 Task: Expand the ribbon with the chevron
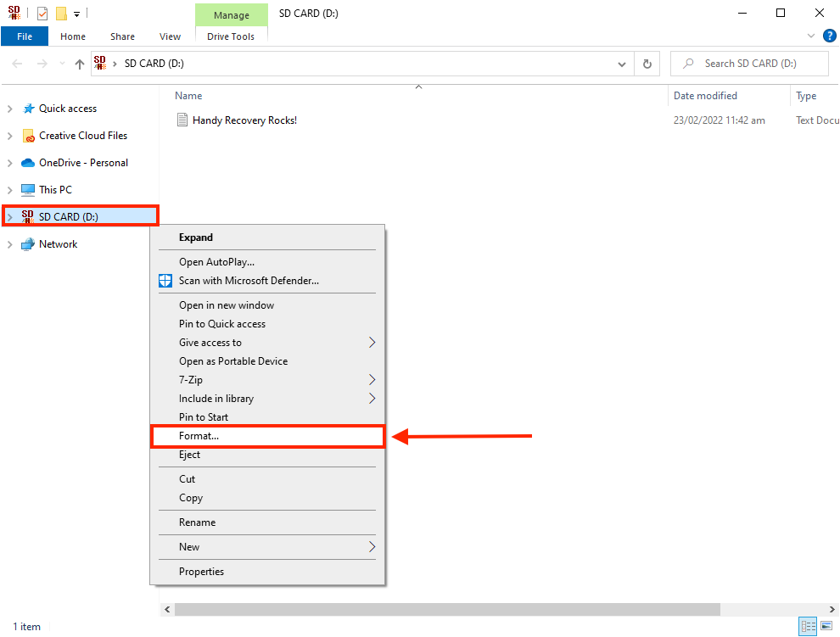pos(810,36)
